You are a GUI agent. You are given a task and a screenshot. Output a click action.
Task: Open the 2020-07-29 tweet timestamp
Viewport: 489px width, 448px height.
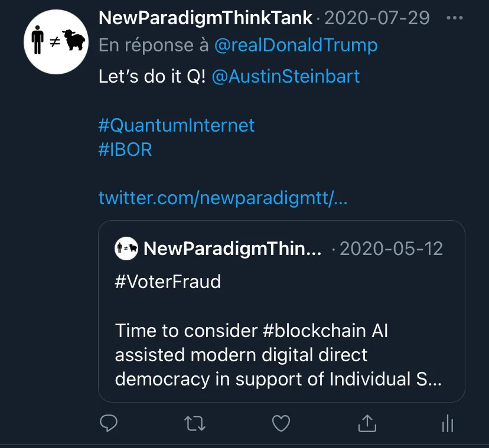pyautogui.click(x=377, y=18)
